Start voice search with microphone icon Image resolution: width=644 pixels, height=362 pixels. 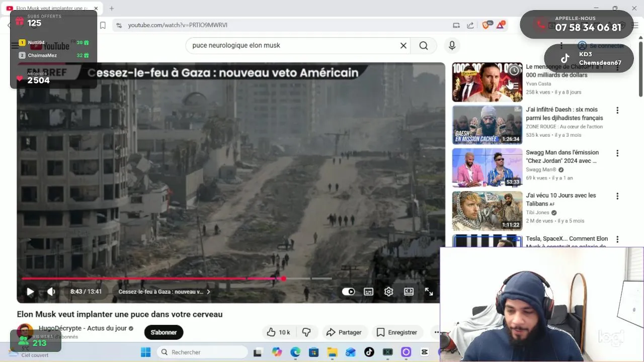pos(452,45)
